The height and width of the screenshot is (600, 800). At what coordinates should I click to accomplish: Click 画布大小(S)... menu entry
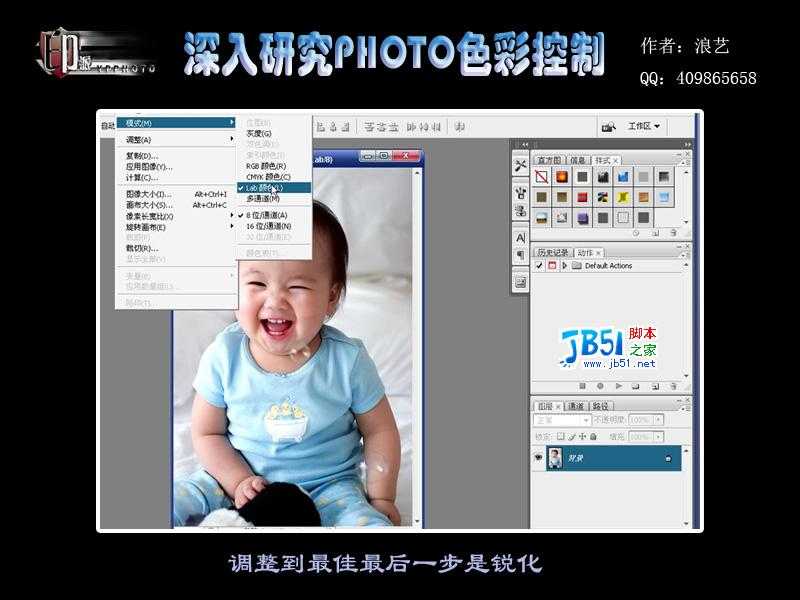tap(177, 205)
